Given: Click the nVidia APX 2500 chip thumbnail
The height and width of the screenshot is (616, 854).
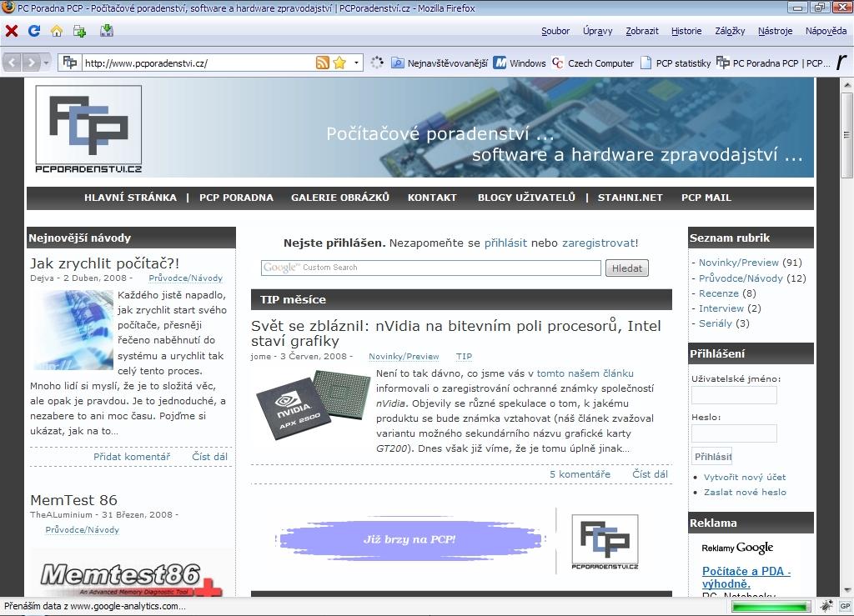Looking at the screenshot, I should coord(313,405).
